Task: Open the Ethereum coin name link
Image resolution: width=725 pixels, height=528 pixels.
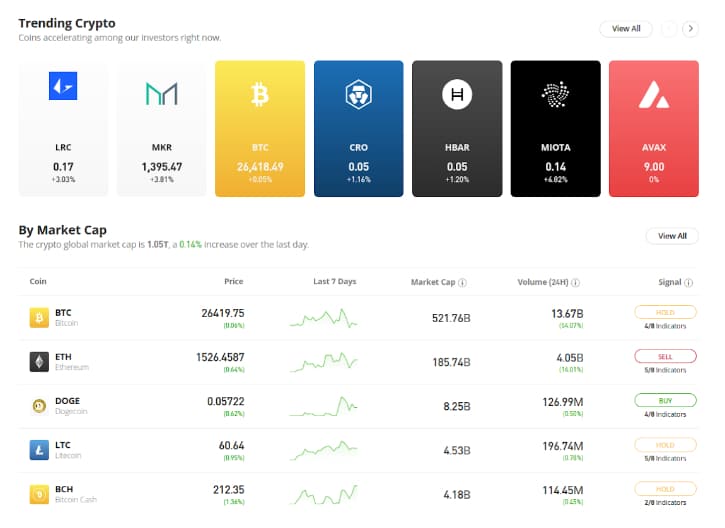Action: 72,367
